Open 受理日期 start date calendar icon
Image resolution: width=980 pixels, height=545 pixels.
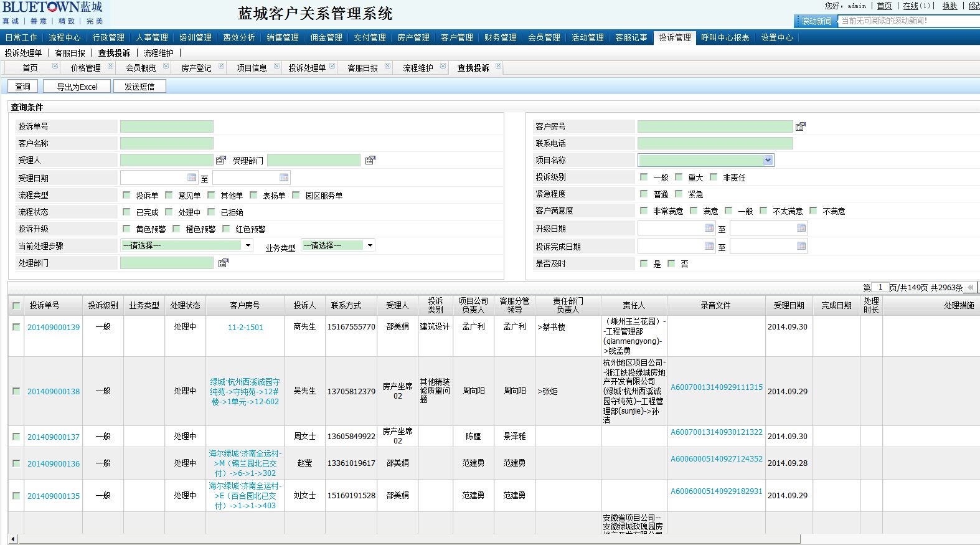click(191, 178)
